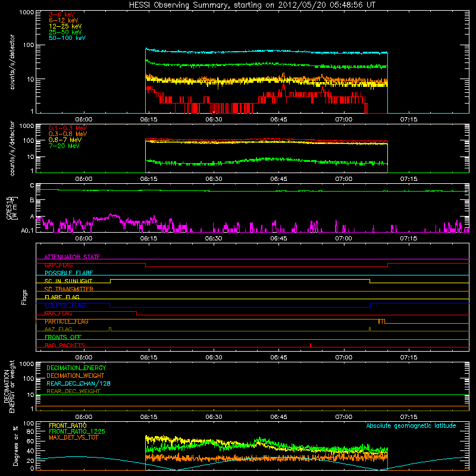Click the A0.1 level label on the GOES15 axis

pyautogui.click(x=27, y=231)
